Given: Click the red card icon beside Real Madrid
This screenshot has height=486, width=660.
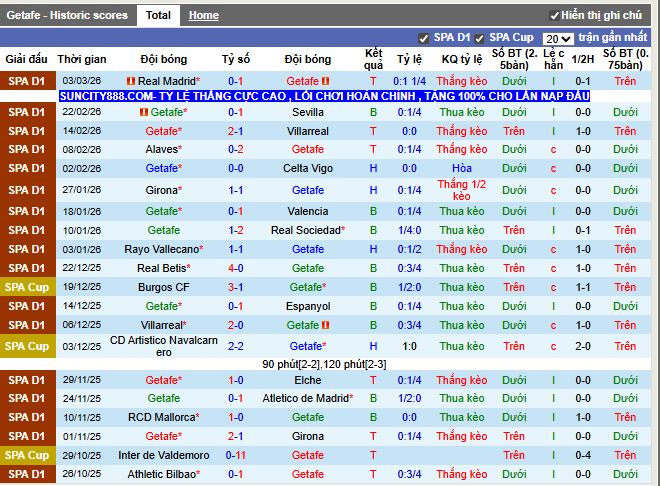Looking at the screenshot, I should [130, 81].
